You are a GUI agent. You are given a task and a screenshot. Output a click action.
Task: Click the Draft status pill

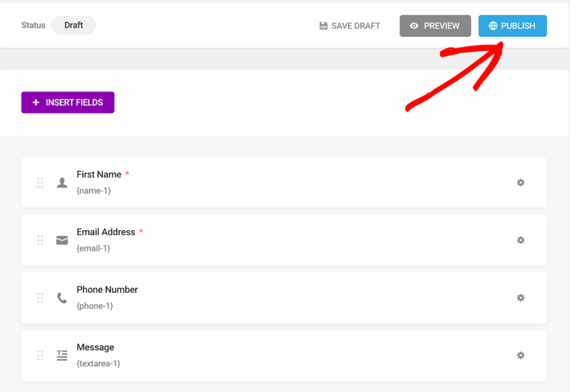73,25
